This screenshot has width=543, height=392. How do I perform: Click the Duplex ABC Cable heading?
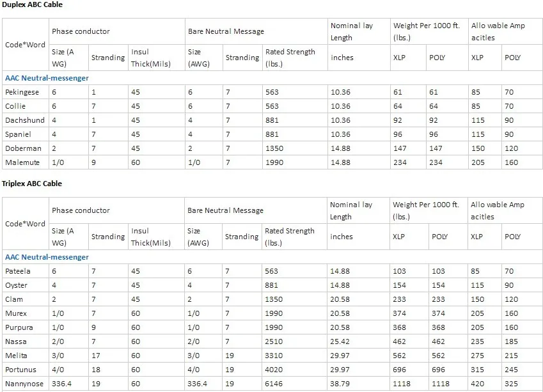coord(33,5)
